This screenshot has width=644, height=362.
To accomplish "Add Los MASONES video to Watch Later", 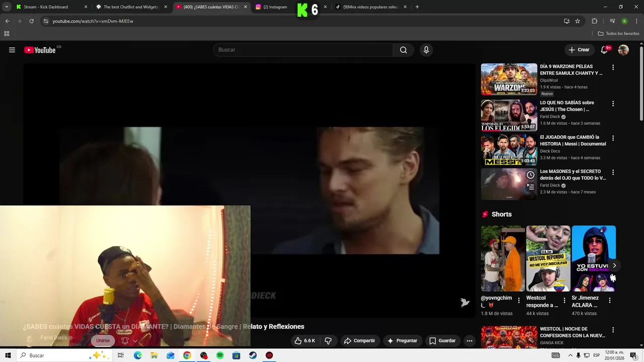I will click(530, 175).
